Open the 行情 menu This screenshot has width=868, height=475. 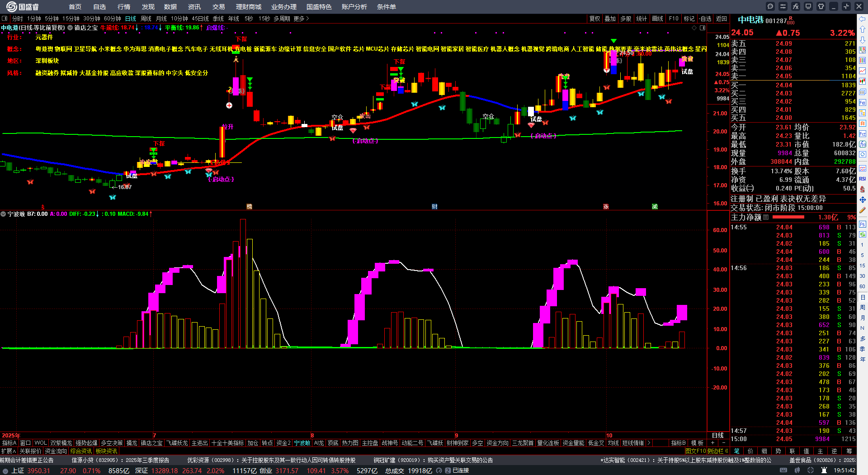pyautogui.click(x=123, y=7)
